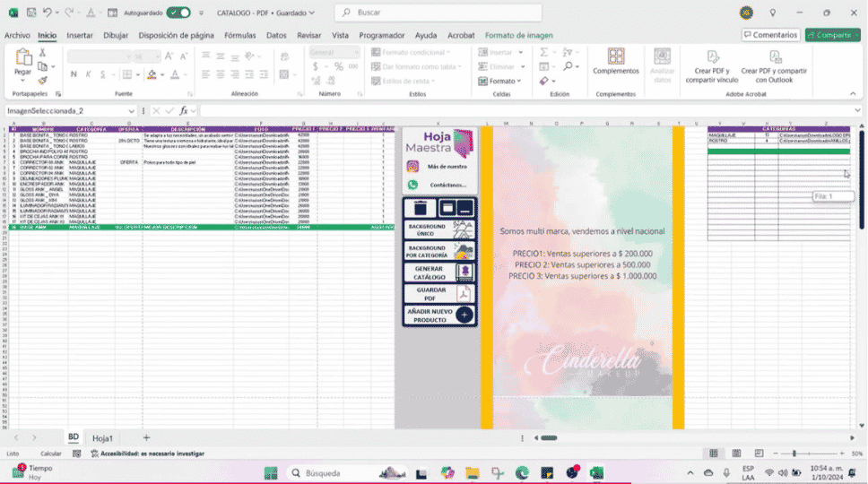The image size is (868, 484).
Task: Click the WhatsApp Contáctanos icon
Action: click(x=412, y=185)
